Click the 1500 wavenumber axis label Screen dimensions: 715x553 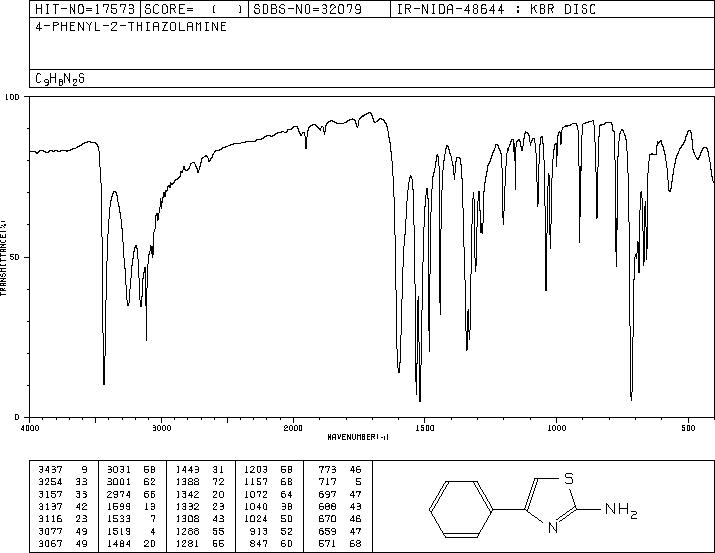point(425,428)
